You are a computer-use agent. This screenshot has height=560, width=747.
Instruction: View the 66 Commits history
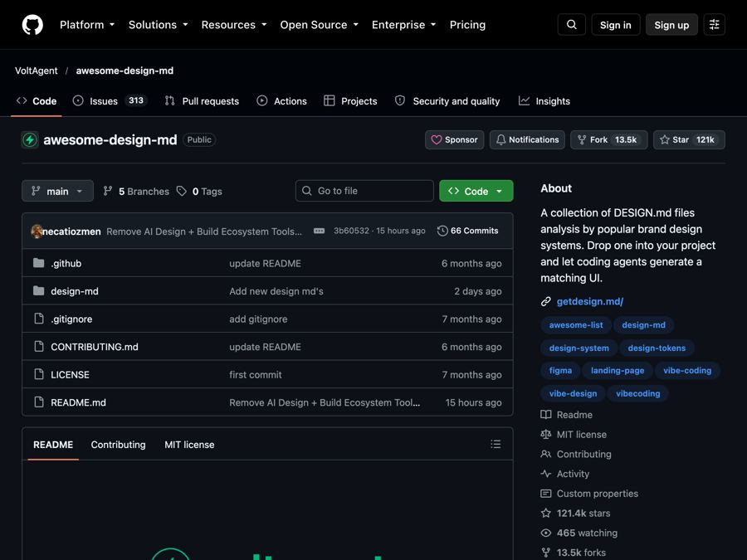(x=468, y=231)
